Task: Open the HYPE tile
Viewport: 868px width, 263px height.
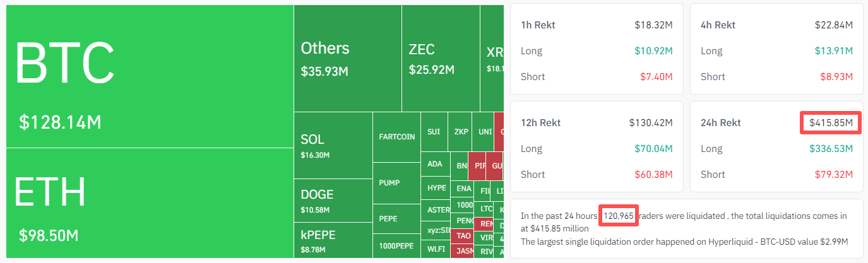Action: (x=437, y=188)
